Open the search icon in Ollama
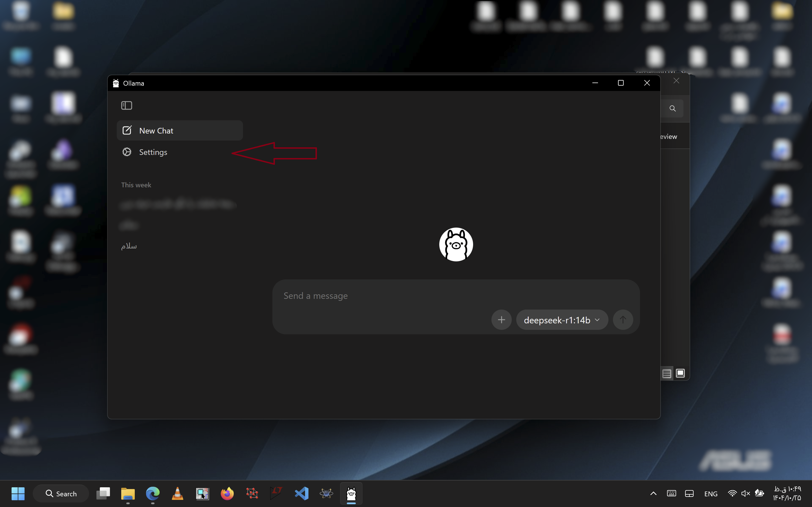Screen dimensions: 812x507 point(673,108)
